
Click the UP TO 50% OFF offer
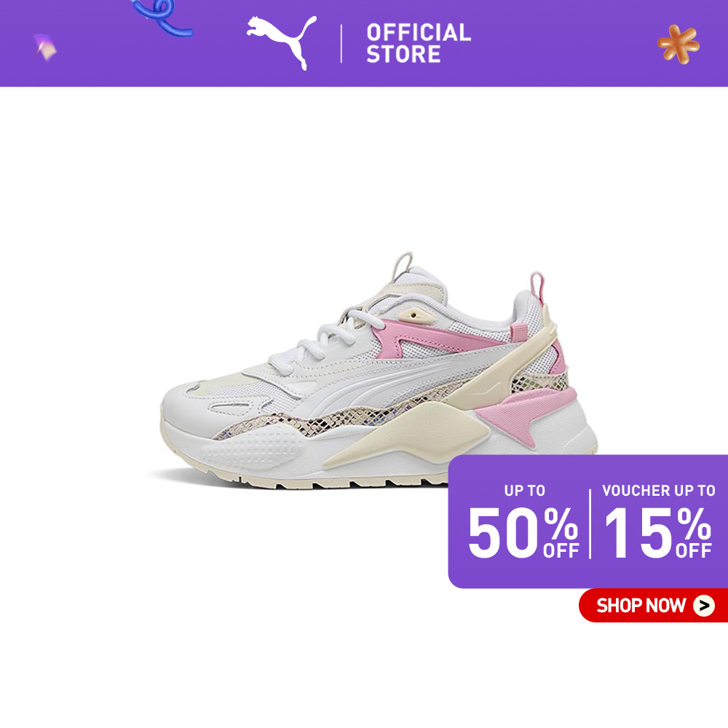[x=523, y=522]
